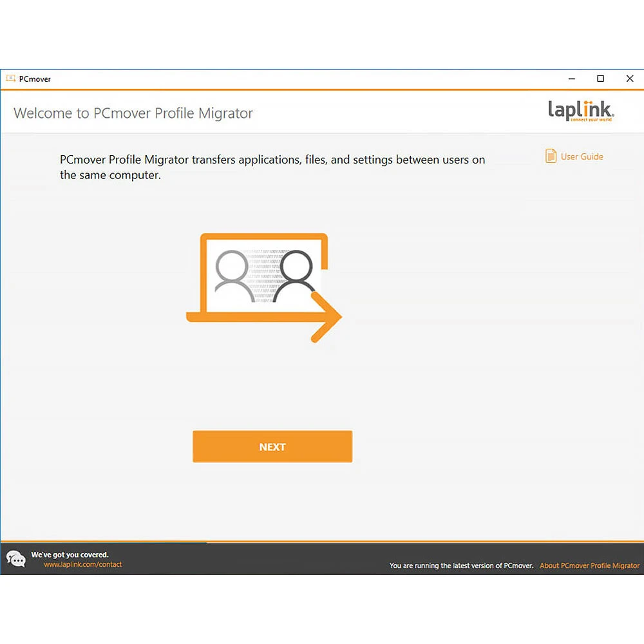Click the chat bubbles support icon

(16, 559)
